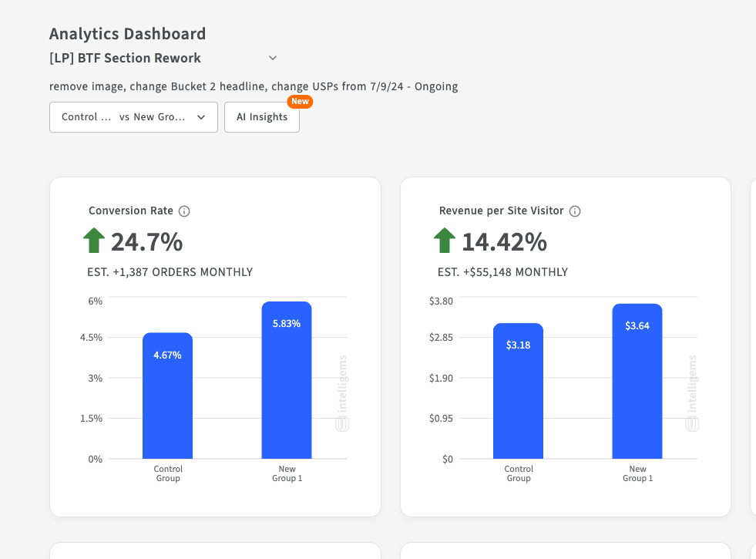Click the EST. +1,387 ORDERS MONTHLY text
The image size is (756, 559).
pyautogui.click(x=170, y=272)
